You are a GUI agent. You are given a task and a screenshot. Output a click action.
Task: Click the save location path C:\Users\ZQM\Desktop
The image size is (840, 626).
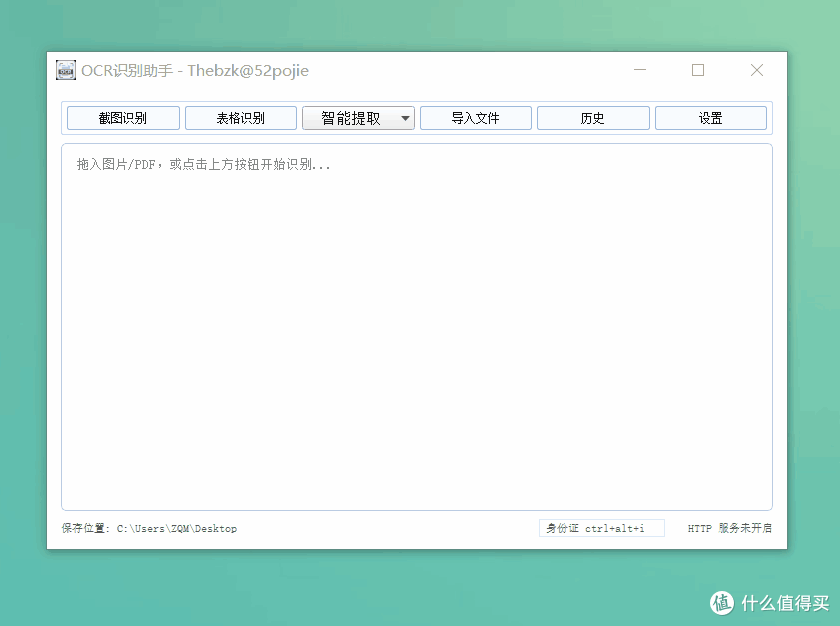click(177, 529)
